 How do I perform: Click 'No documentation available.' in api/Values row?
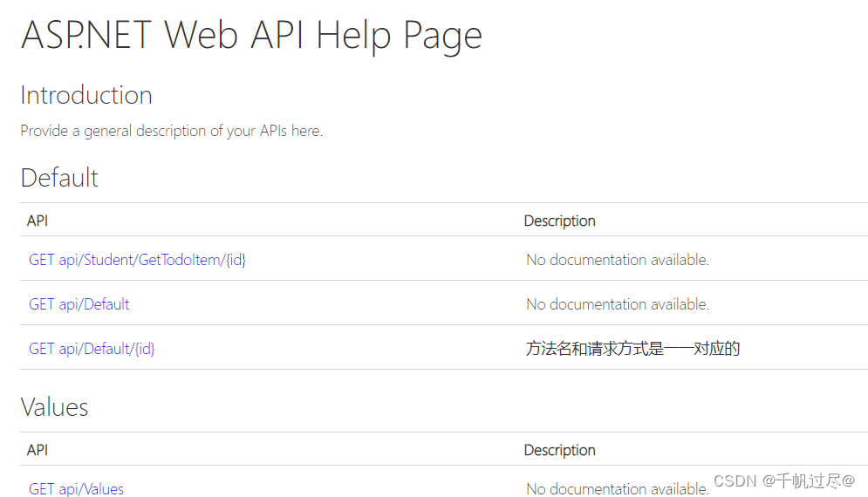[x=618, y=488]
